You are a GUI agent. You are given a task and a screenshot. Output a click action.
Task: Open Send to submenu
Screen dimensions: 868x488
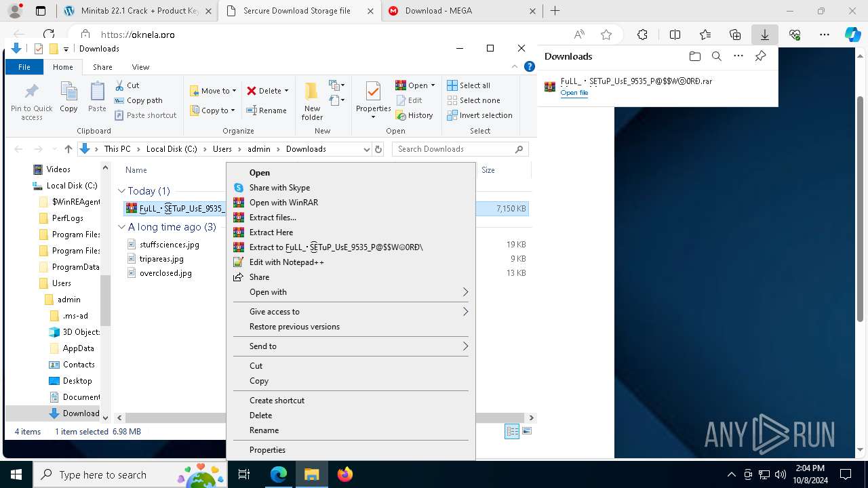coord(350,346)
